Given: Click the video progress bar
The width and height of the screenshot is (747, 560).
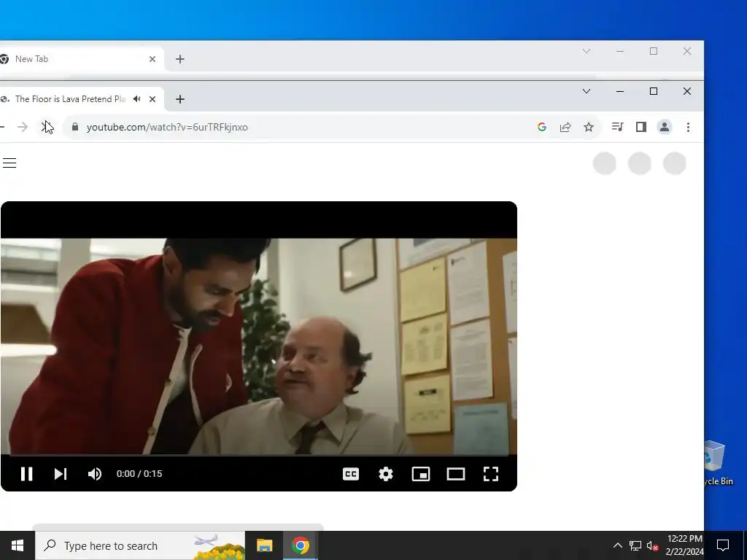Looking at the screenshot, I should (259, 455).
